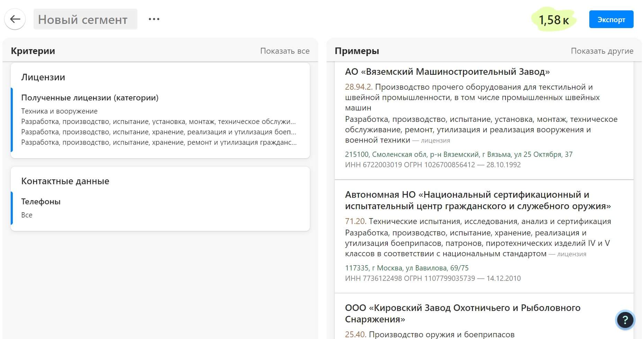This screenshot has width=644, height=339.
Task: Select the Телефоны criterion
Action: (41, 202)
